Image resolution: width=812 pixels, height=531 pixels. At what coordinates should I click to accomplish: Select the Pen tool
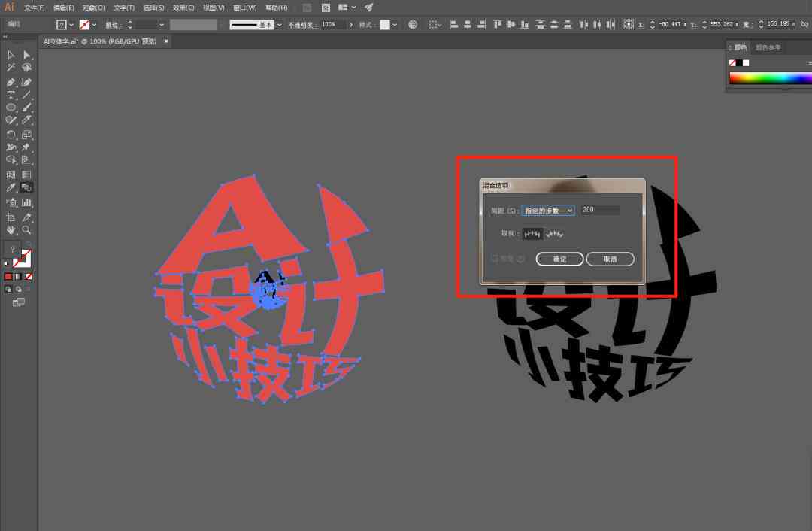[x=11, y=82]
